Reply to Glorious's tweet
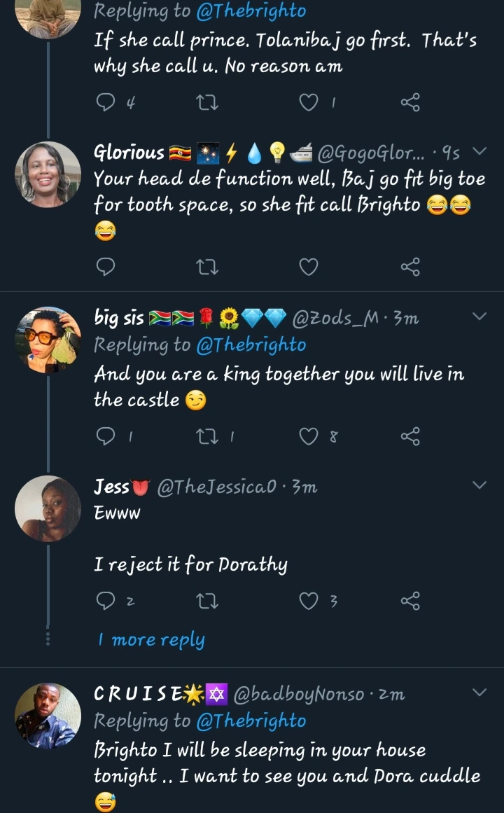 pyautogui.click(x=105, y=267)
